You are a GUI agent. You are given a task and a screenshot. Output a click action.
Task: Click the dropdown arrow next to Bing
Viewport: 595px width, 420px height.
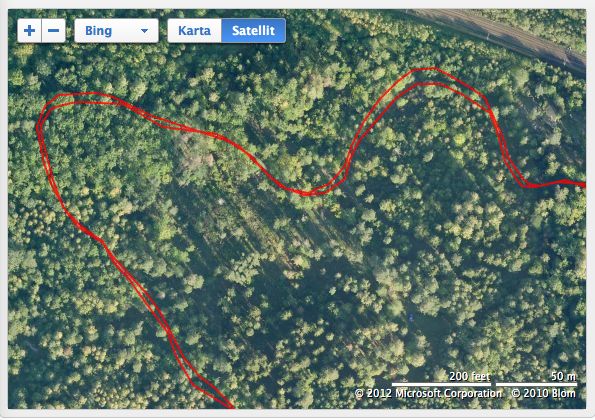[x=144, y=31]
